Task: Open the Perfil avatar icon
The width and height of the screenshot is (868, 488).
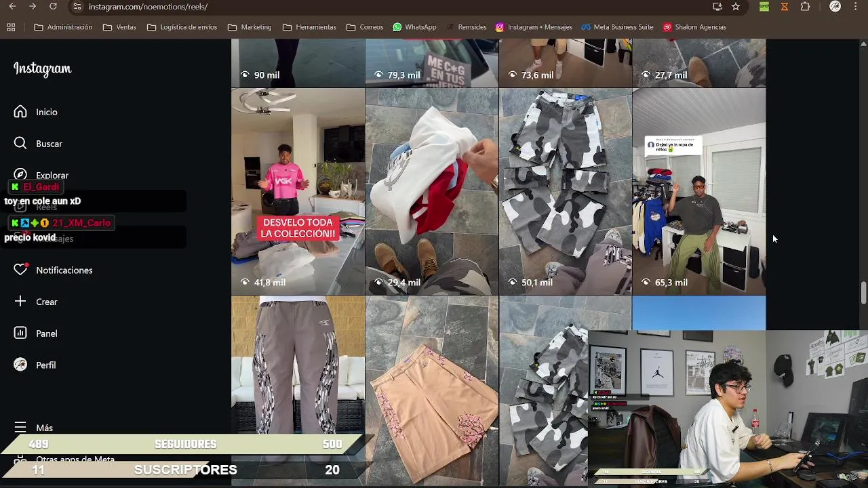Action: click(x=20, y=365)
